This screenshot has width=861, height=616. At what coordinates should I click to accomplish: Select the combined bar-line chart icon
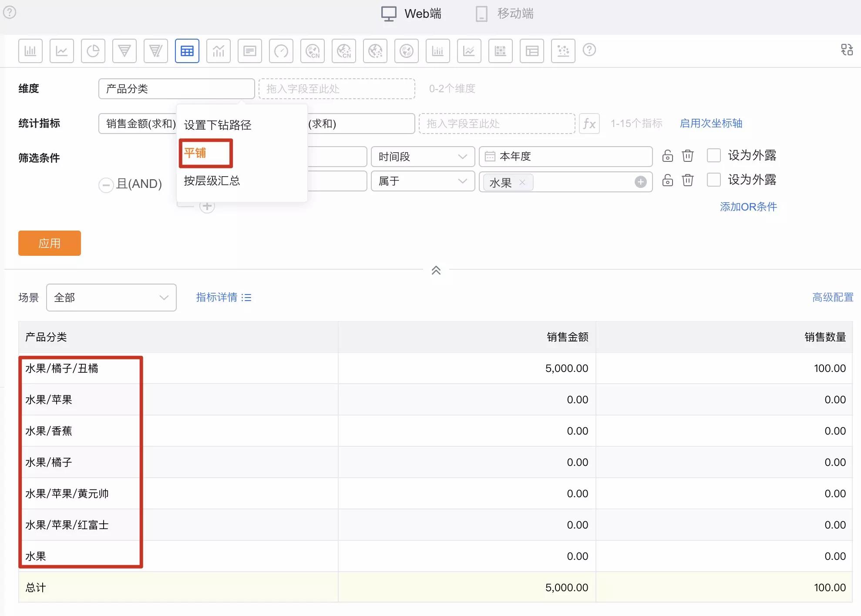pos(219,51)
